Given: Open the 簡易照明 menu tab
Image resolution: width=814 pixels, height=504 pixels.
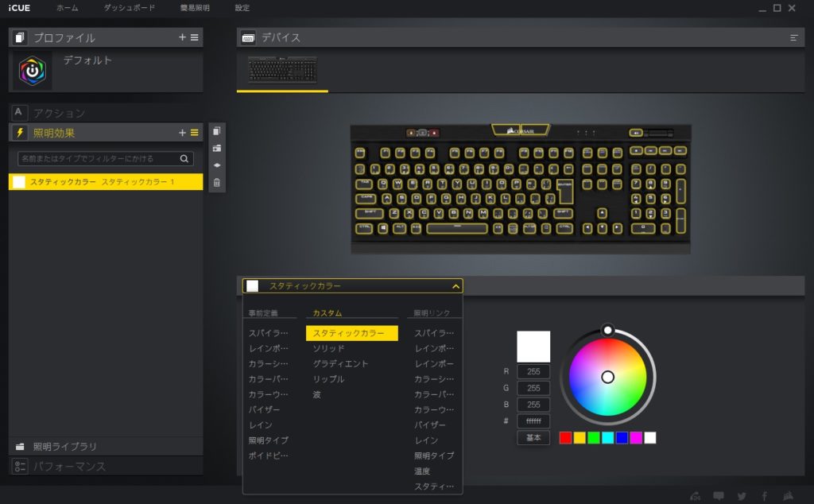Looking at the screenshot, I should (195, 8).
